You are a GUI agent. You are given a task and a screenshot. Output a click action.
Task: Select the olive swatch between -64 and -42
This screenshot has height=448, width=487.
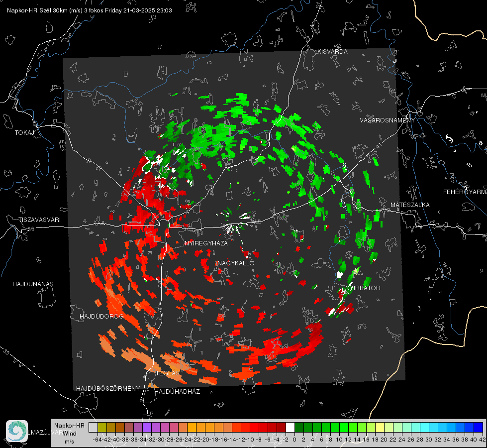[102, 428]
